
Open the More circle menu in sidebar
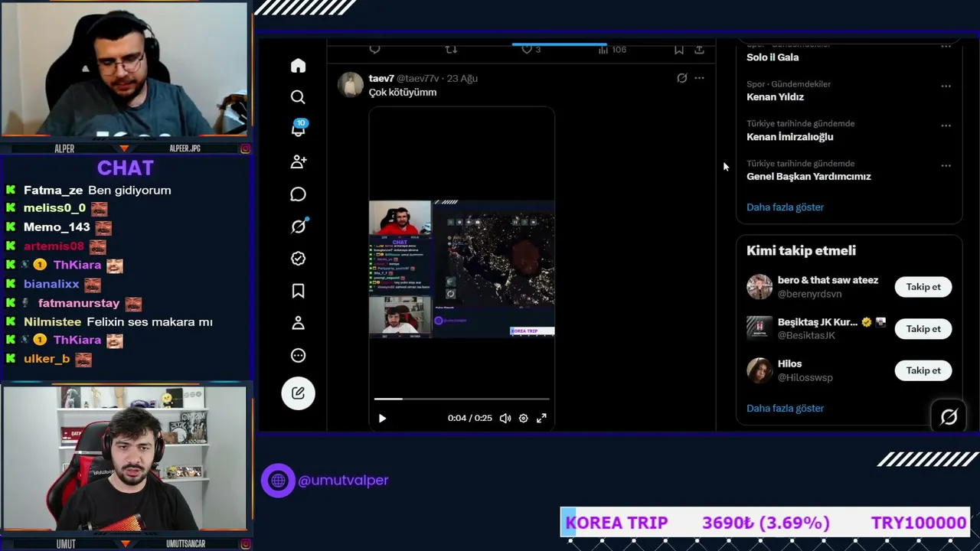pos(298,355)
